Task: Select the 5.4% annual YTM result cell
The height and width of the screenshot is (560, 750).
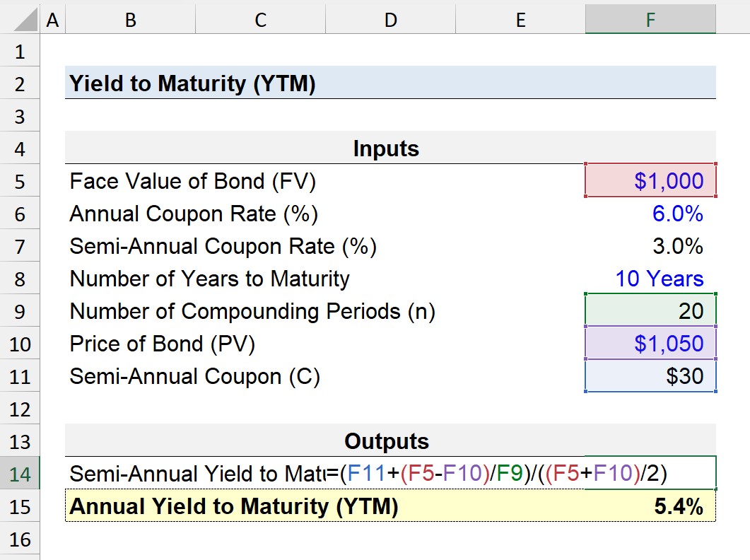Action: 650,506
